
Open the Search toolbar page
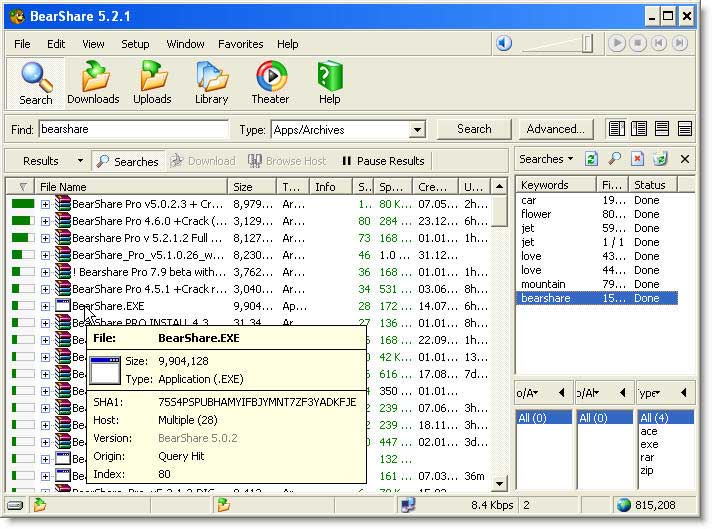(35, 83)
